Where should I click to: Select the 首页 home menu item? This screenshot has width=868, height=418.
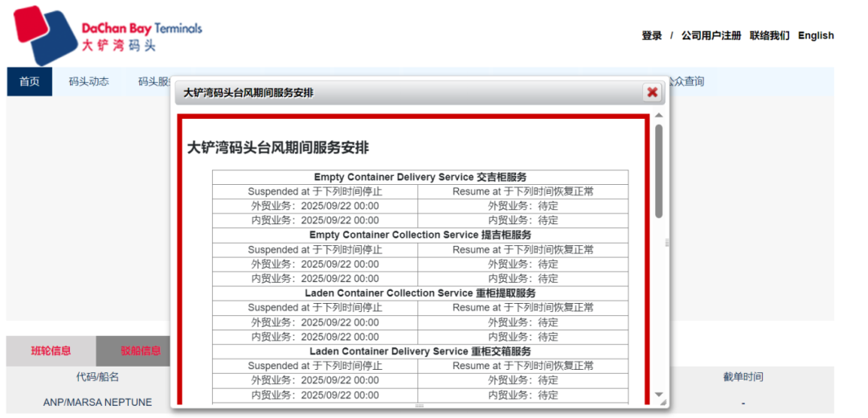30,81
